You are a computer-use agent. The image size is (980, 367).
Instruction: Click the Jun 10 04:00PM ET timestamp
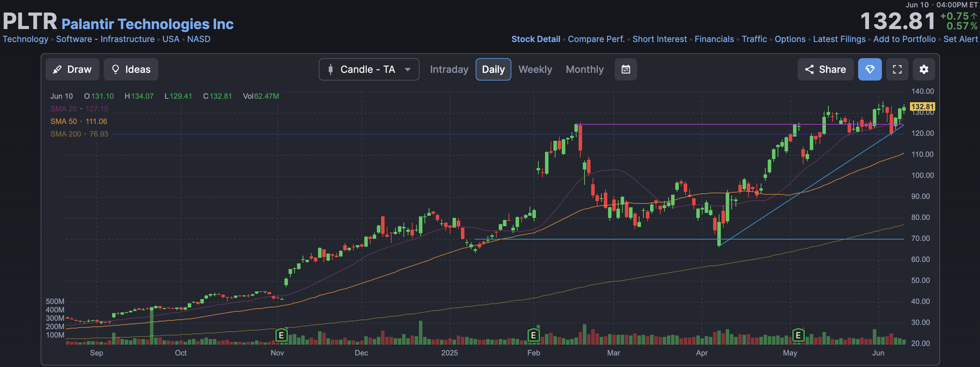point(941,5)
